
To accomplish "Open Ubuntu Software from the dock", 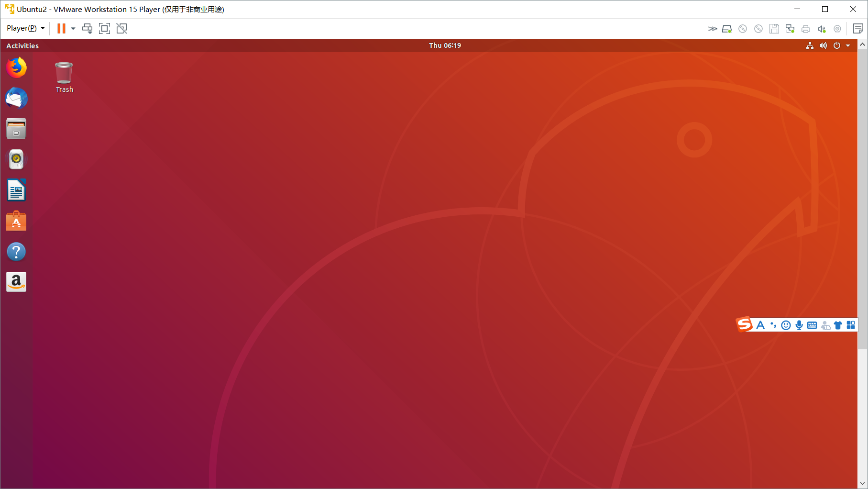I will click(16, 221).
